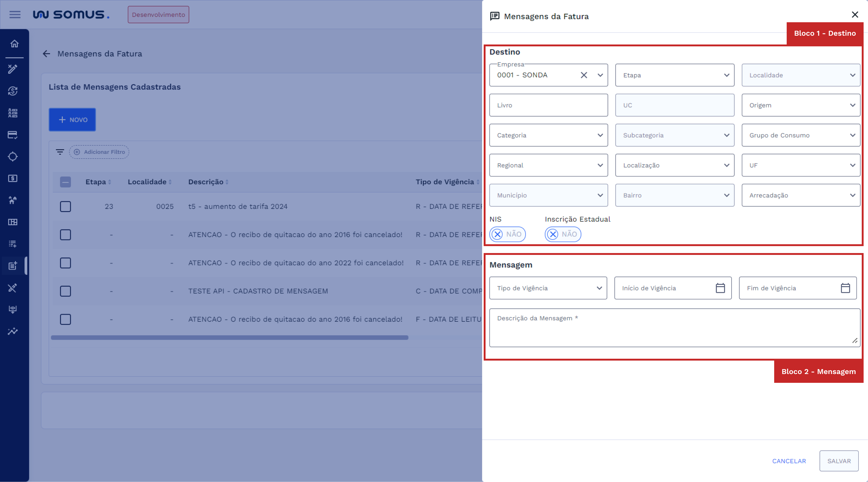Go back using the arrow beside Mensagens da Fatura

pyautogui.click(x=47, y=54)
